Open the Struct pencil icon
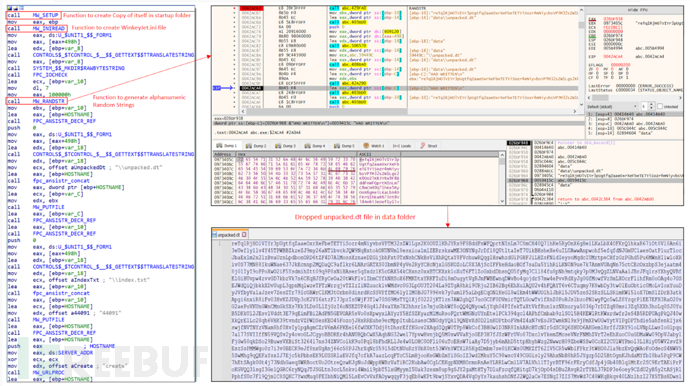Screen dimensions: 690x386 click(422, 146)
